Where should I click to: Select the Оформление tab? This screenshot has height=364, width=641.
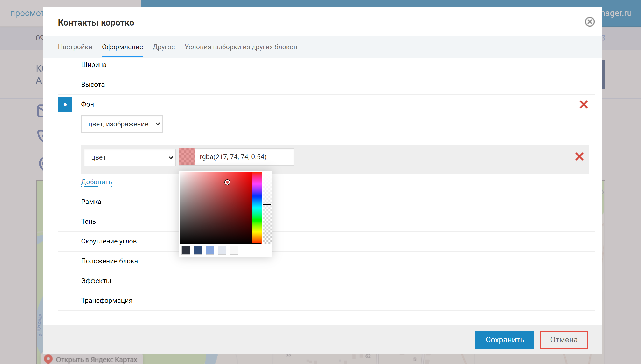coord(122,47)
